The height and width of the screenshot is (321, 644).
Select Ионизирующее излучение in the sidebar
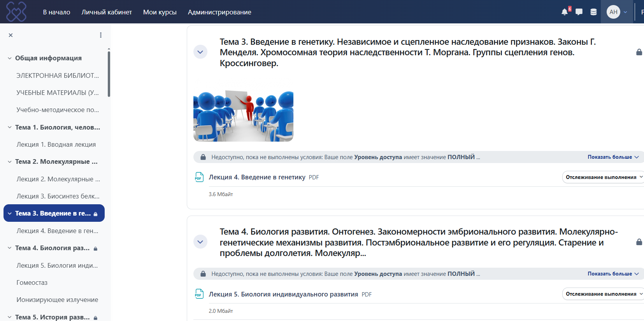tap(57, 300)
